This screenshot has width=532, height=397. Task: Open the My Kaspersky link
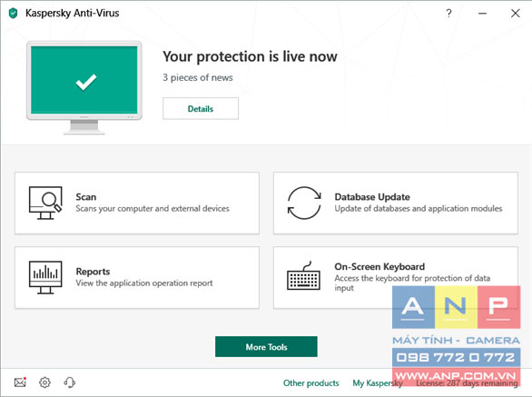click(x=378, y=383)
